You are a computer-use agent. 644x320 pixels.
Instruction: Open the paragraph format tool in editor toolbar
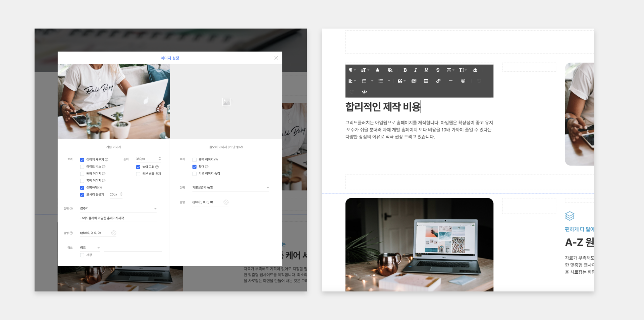tap(352, 70)
